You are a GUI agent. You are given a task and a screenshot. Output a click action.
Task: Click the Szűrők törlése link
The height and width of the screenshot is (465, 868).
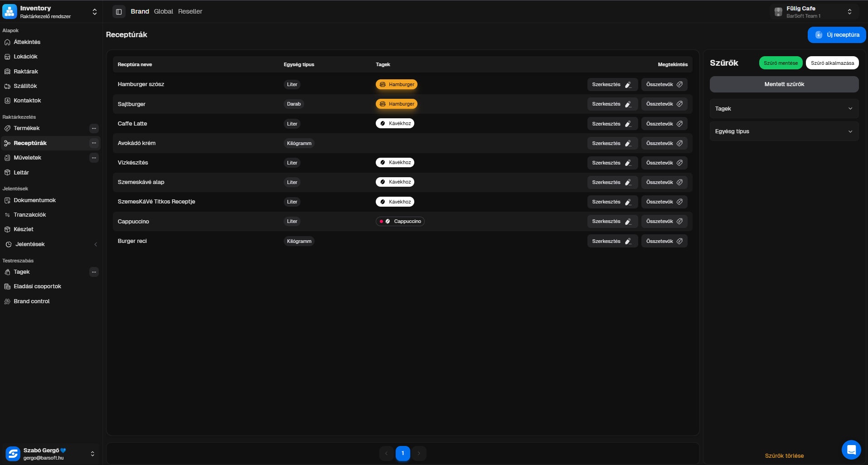tap(784, 456)
